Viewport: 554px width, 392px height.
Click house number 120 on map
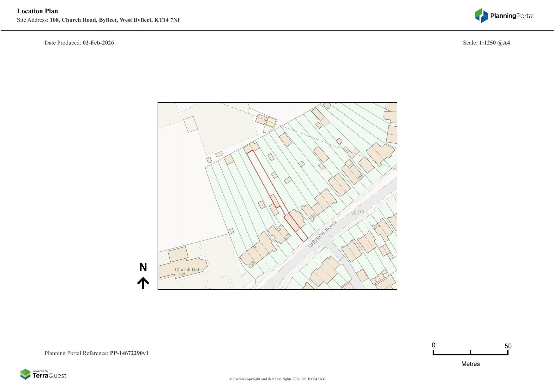pos(251,263)
